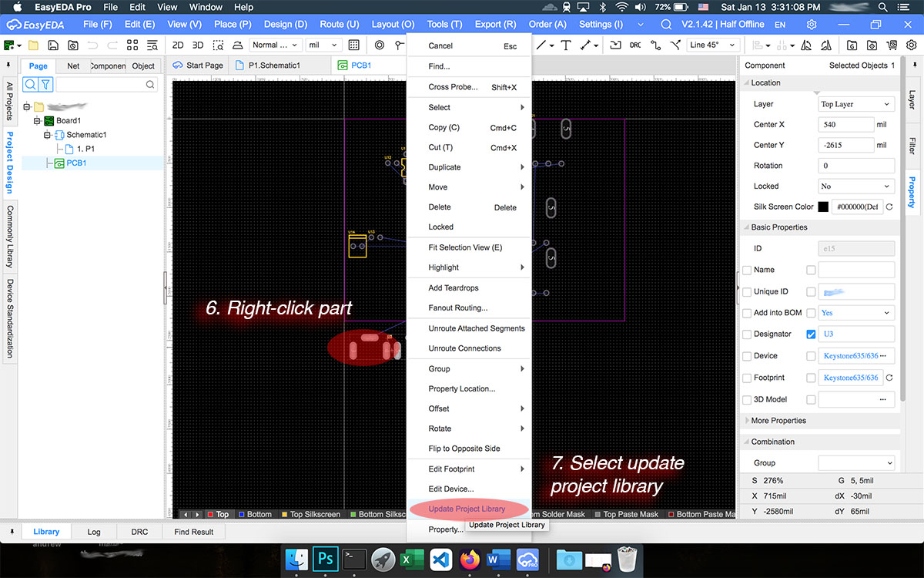Pin the left panel with pushpin

[8, 65]
